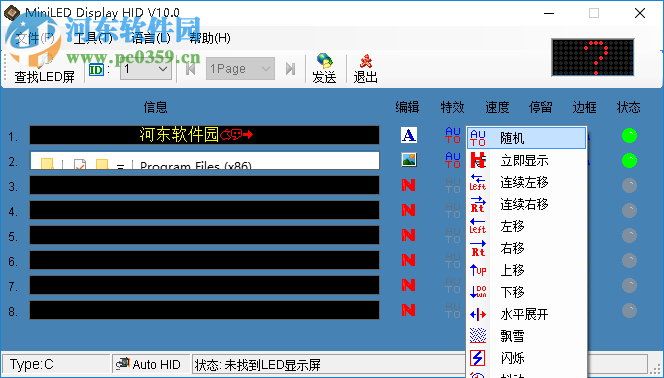
Task: Open the Language (语言) menu
Action: (151, 39)
